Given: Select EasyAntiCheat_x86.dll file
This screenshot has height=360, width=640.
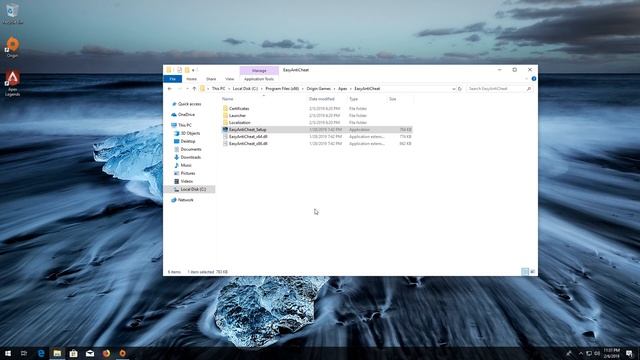Looking at the screenshot, I should (248, 144).
